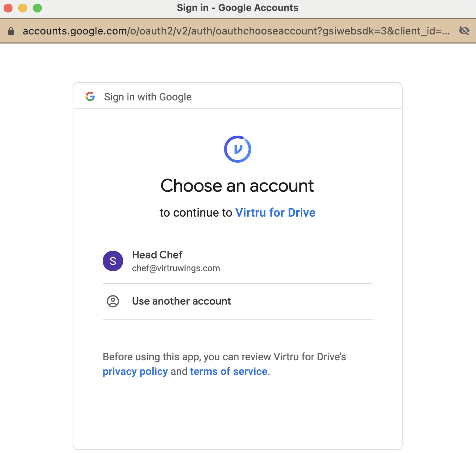
Task: Select Use another account
Action: (238, 301)
